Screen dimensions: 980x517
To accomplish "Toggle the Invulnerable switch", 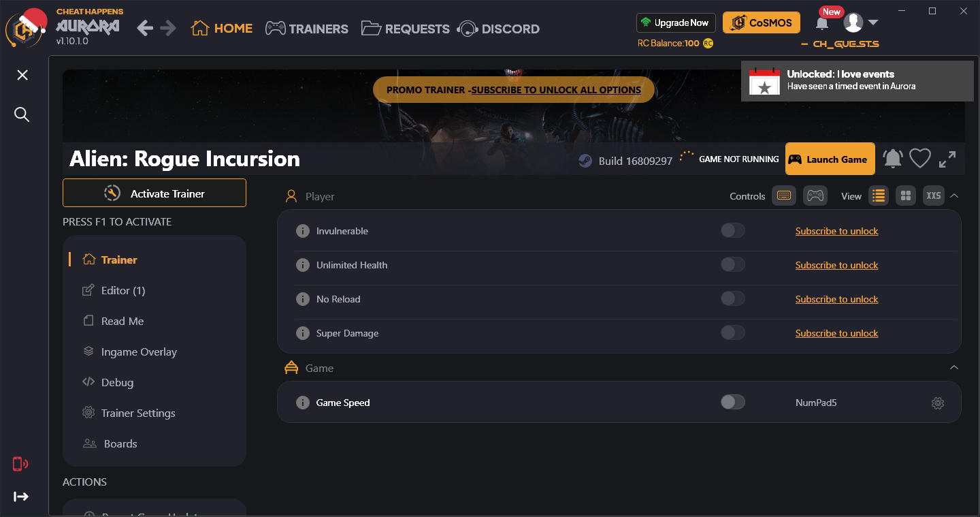I will (733, 231).
